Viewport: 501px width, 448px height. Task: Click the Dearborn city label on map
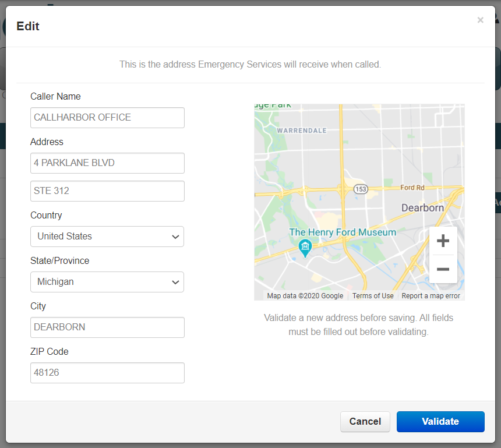[422, 208]
